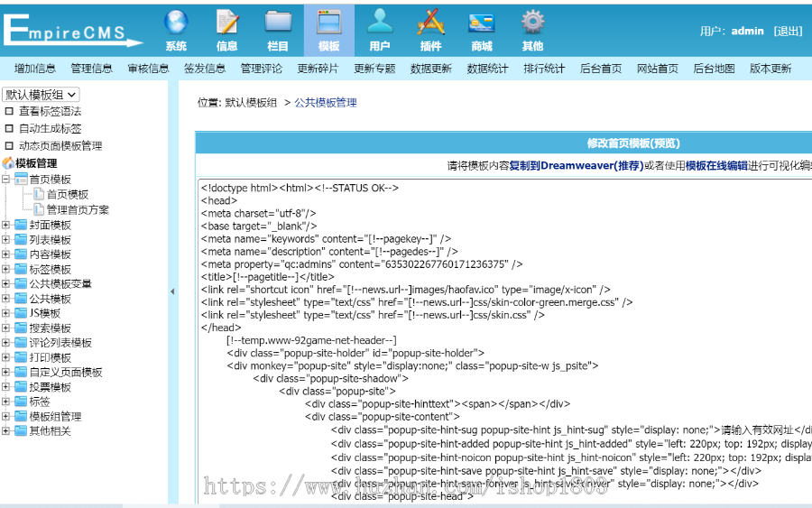Click the 退出 logout link
The image size is (812, 508).
coord(788,31)
